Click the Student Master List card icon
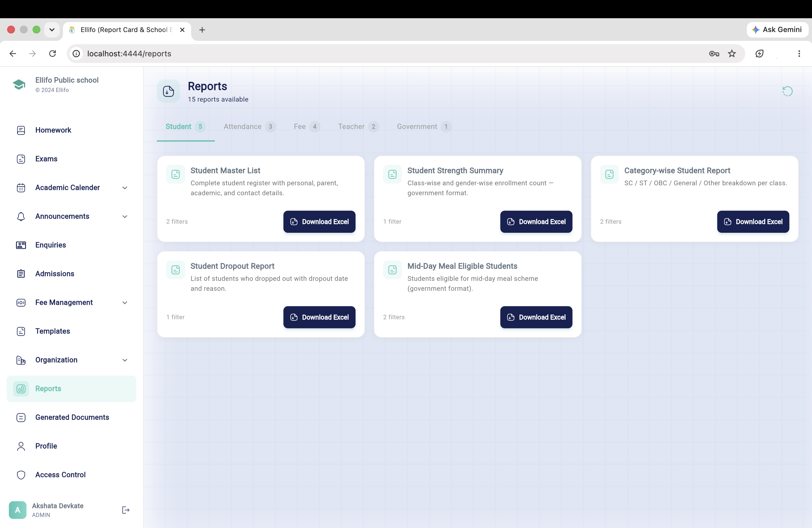Image resolution: width=812 pixels, height=528 pixels. 175,174
